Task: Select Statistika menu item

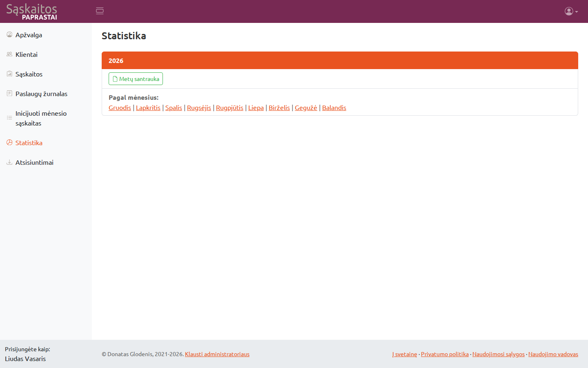Action: click(46, 143)
